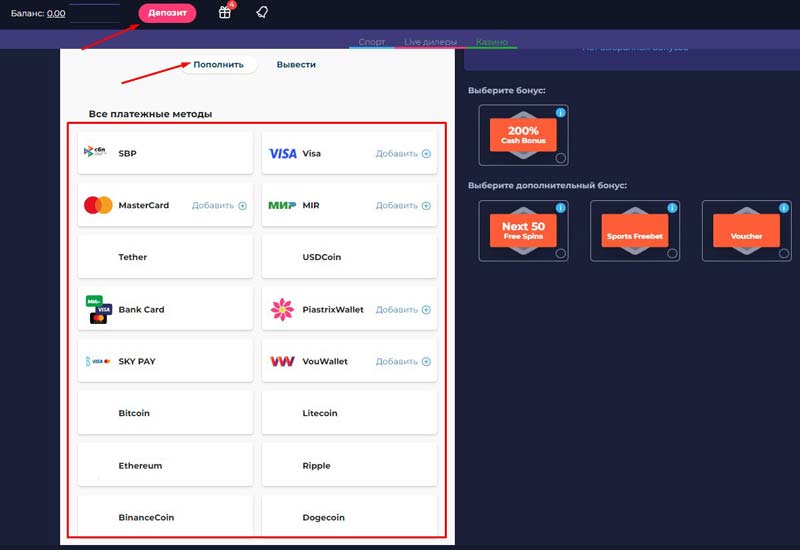Select the Next 50 Free Spins radio button
800x550 pixels.
point(560,253)
